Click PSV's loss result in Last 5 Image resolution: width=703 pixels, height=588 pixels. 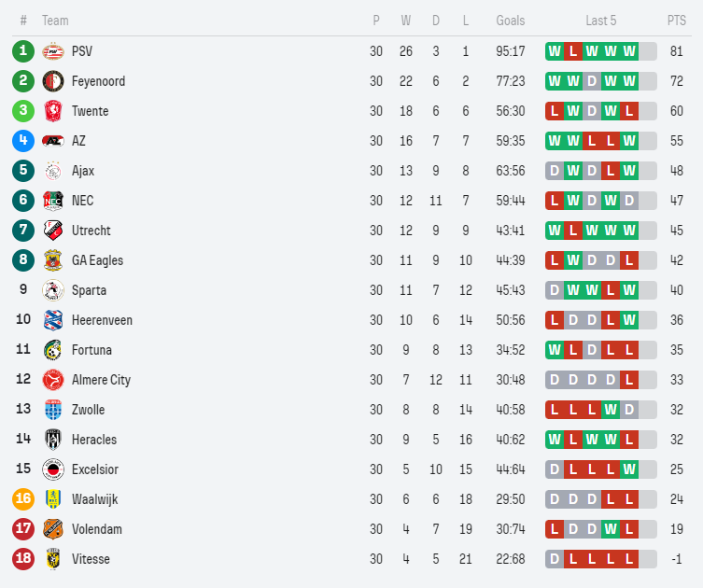coord(573,51)
